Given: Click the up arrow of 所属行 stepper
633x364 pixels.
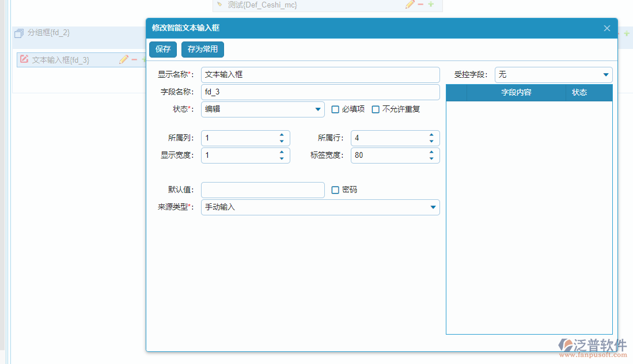Looking at the screenshot, I should pos(431,135).
